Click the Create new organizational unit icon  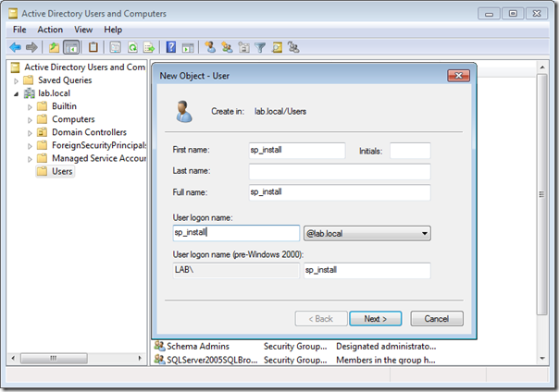(243, 47)
